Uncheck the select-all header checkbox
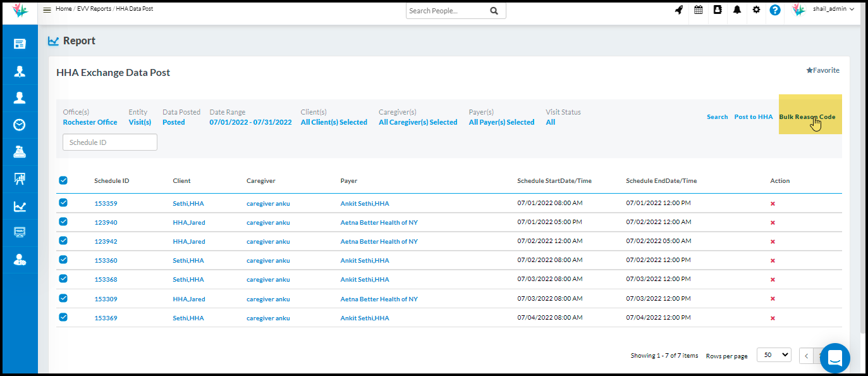This screenshot has height=376, width=868. coord(63,180)
